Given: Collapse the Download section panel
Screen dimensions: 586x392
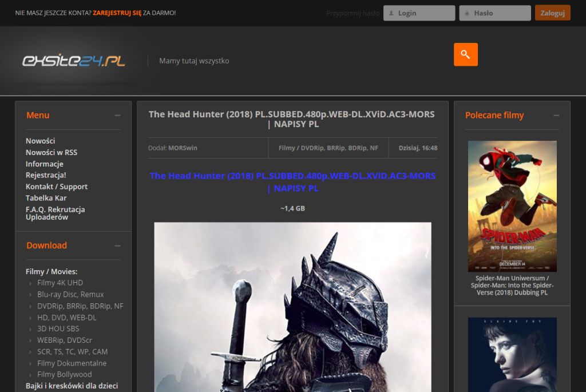Looking at the screenshot, I should 118,245.
